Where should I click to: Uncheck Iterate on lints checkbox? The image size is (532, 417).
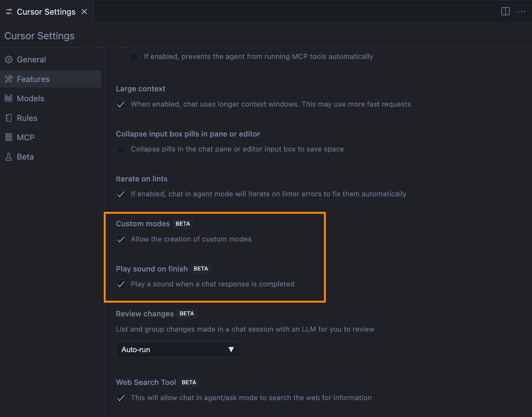[121, 194]
